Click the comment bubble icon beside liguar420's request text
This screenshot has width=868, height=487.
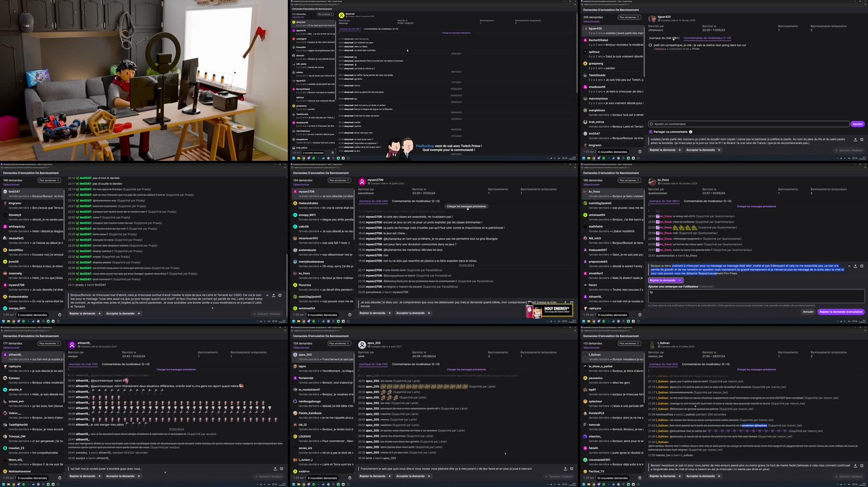click(862, 140)
